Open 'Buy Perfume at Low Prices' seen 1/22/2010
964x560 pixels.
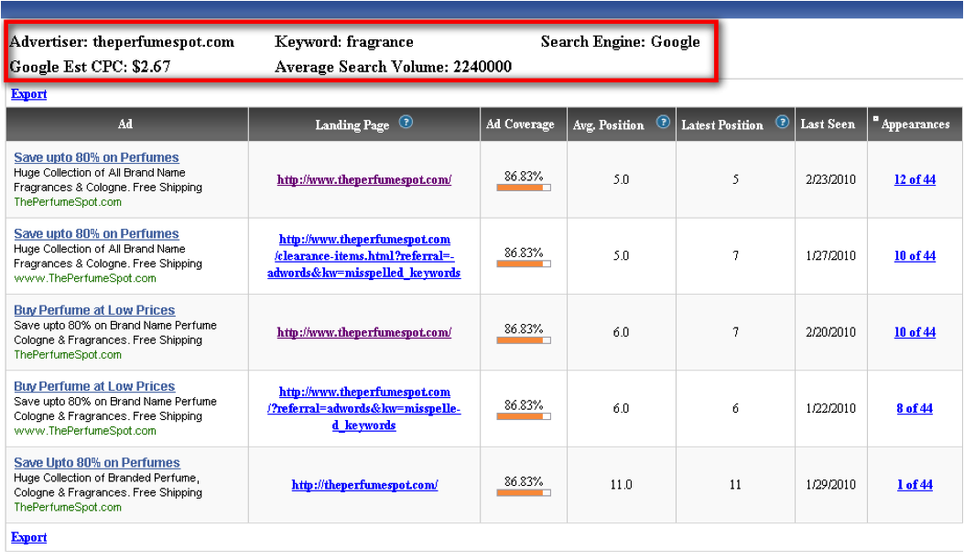click(94, 386)
